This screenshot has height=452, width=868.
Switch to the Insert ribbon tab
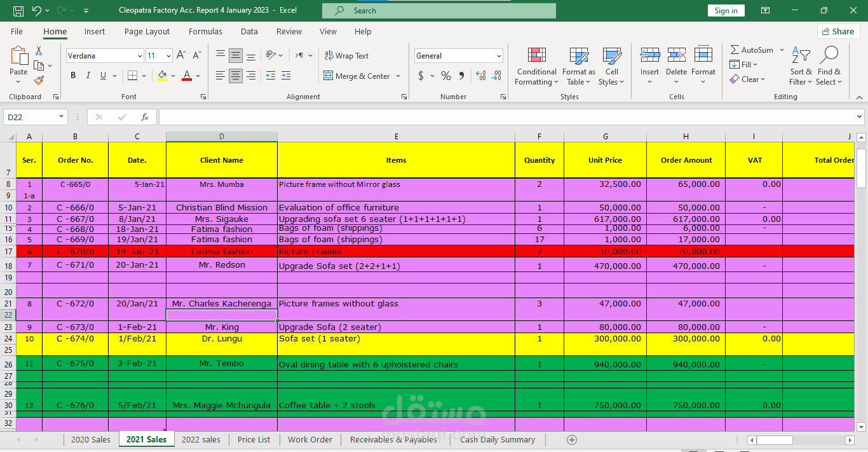coord(95,31)
